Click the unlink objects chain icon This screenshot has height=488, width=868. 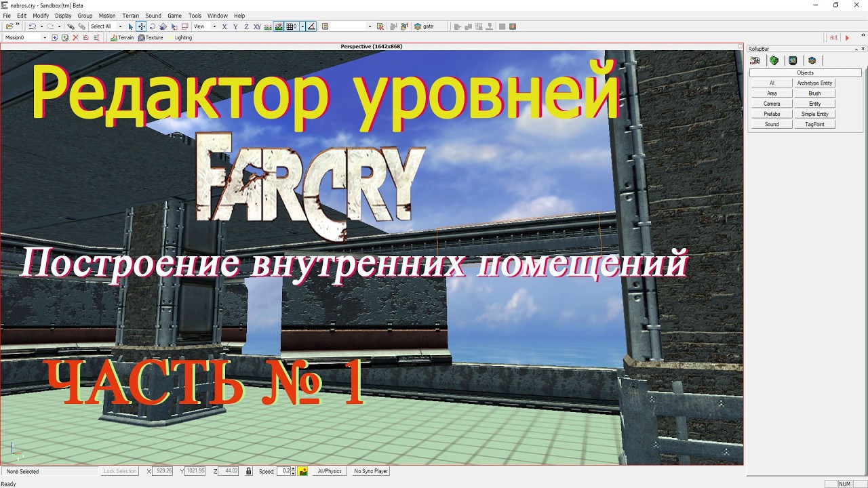81,26
